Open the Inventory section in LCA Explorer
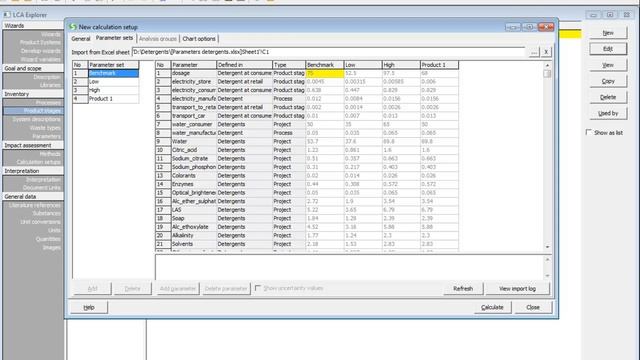This screenshot has width=640, height=360. tap(33, 94)
